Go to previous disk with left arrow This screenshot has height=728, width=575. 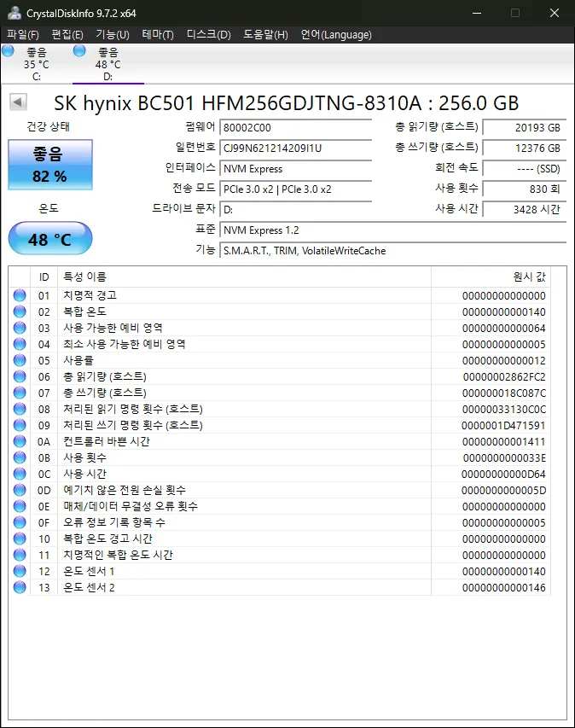coord(18,102)
